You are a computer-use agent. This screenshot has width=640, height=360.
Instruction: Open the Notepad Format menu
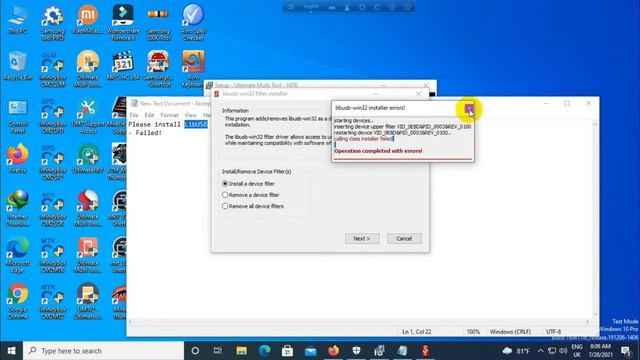coord(169,115)
